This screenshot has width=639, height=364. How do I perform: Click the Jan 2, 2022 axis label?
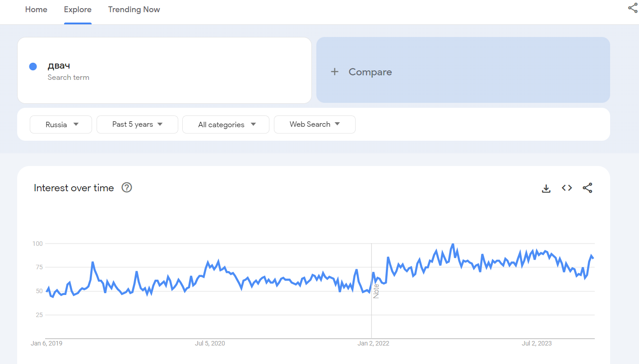pyautogui.click(x=373, y=343)
